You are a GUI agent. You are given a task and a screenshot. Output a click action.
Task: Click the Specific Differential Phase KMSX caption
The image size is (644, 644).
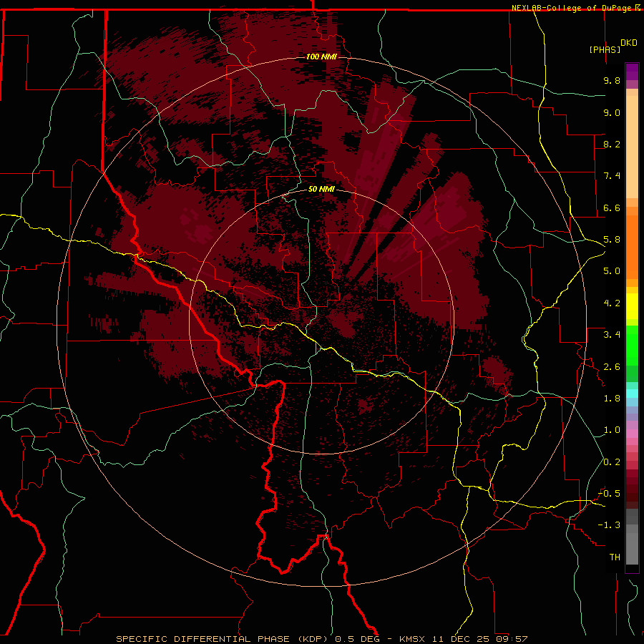[x=321, y=639]
